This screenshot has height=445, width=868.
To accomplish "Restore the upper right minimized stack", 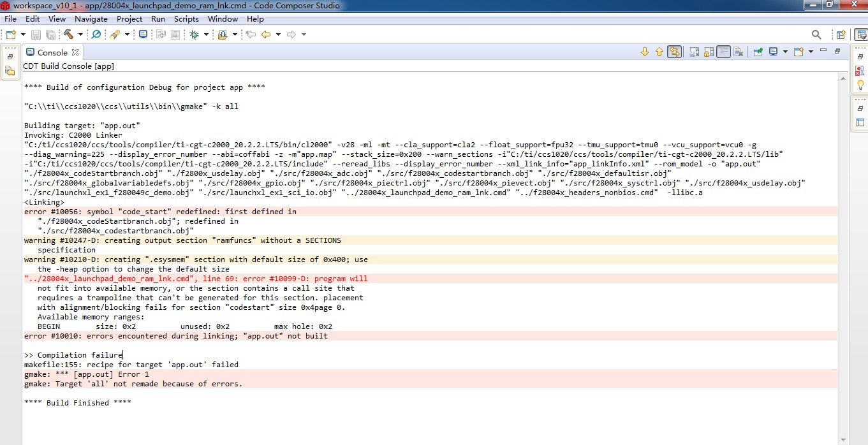I will (x=860, y=57).
